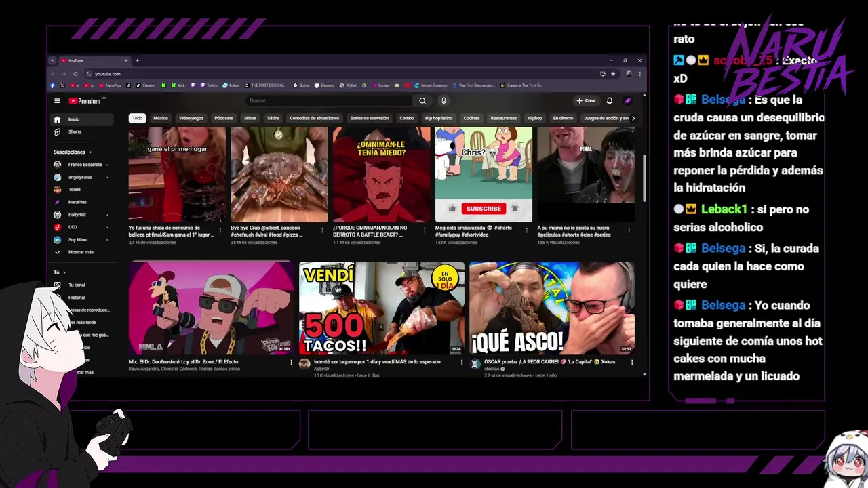
Task: Open the X bookmark icon
Action: click(62, 85)
